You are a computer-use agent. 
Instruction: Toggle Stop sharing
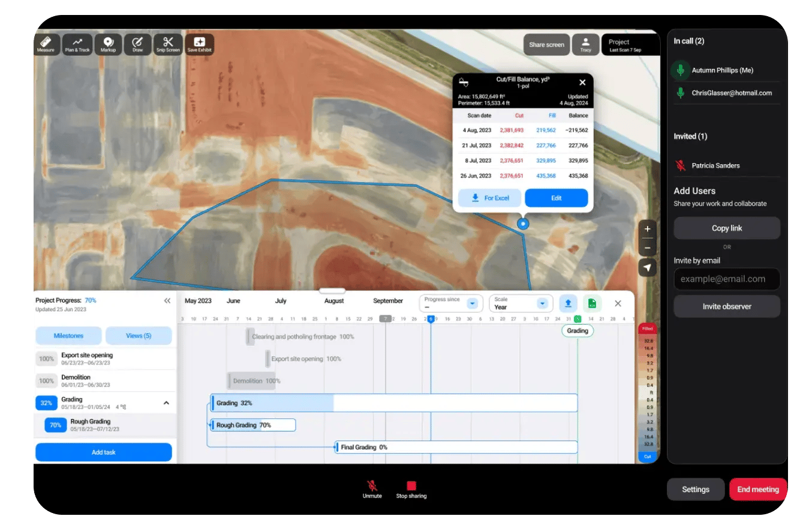click(x=411, y=488)
